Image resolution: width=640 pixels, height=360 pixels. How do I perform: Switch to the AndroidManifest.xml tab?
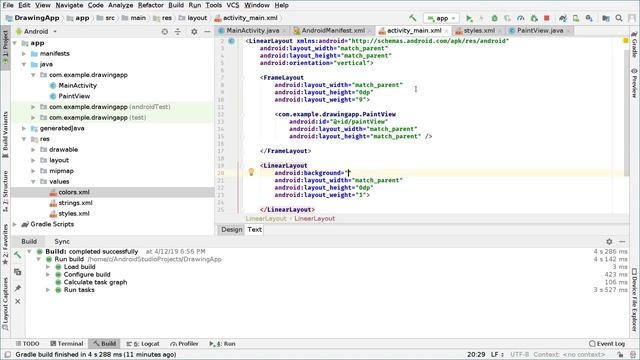[333, 31]
